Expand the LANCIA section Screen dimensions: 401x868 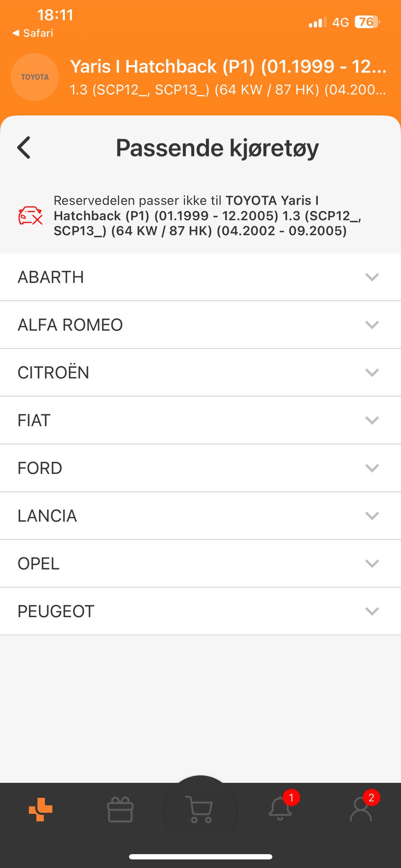(371, 516)
